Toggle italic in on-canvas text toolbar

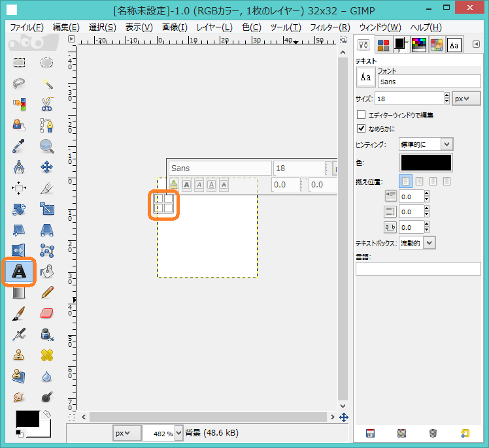[x=199, y=185]
